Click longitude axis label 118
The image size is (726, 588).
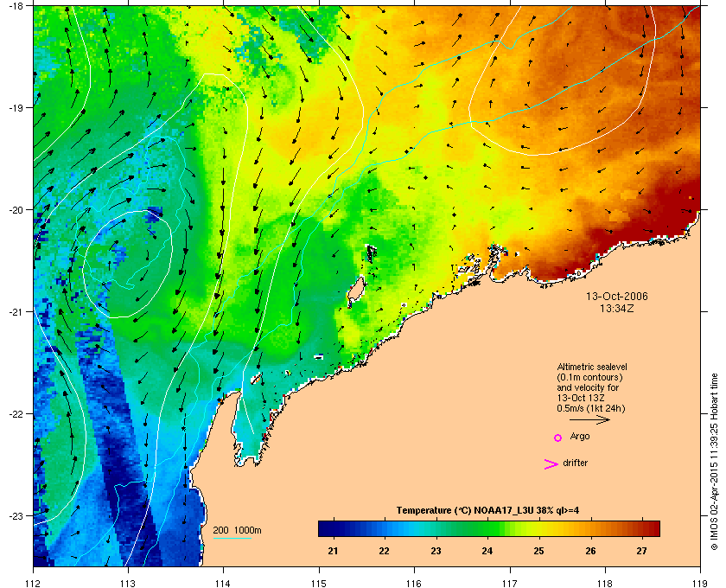[605, 584]
